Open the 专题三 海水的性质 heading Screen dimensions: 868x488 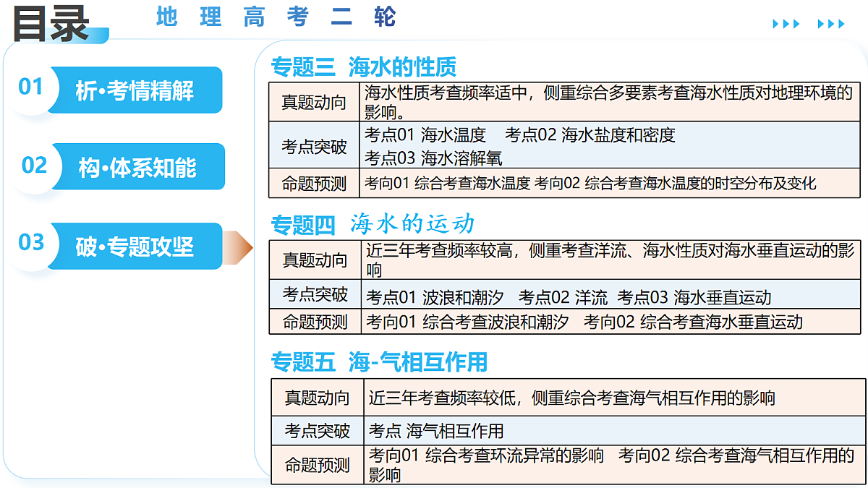tap(364, 67)
